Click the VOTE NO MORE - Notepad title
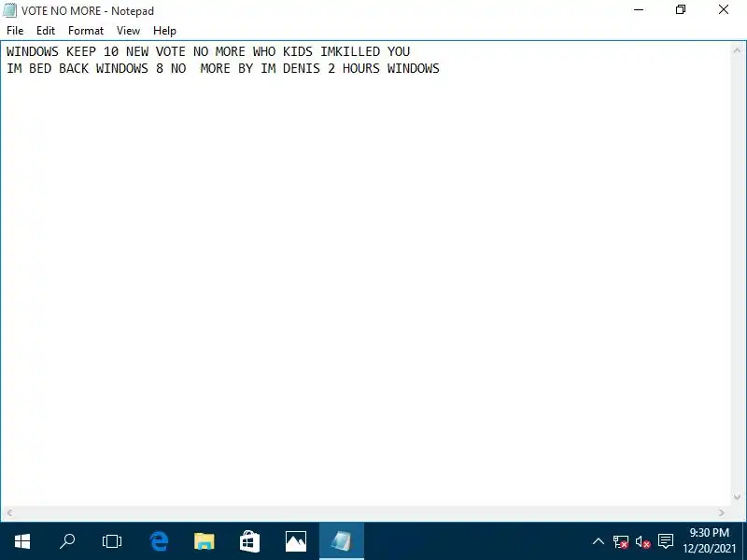This screenshot has height=560, width=747. click(88, 10)
